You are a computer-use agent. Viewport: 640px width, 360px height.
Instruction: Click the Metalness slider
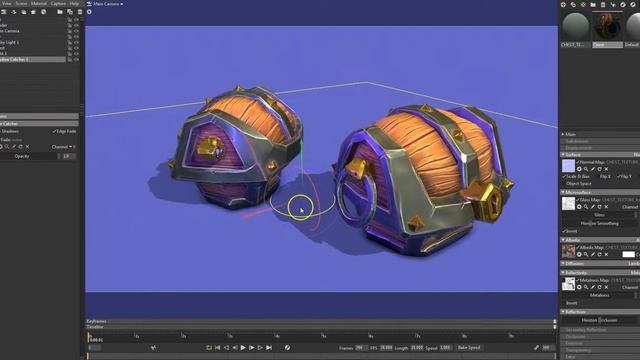(599, 295)
